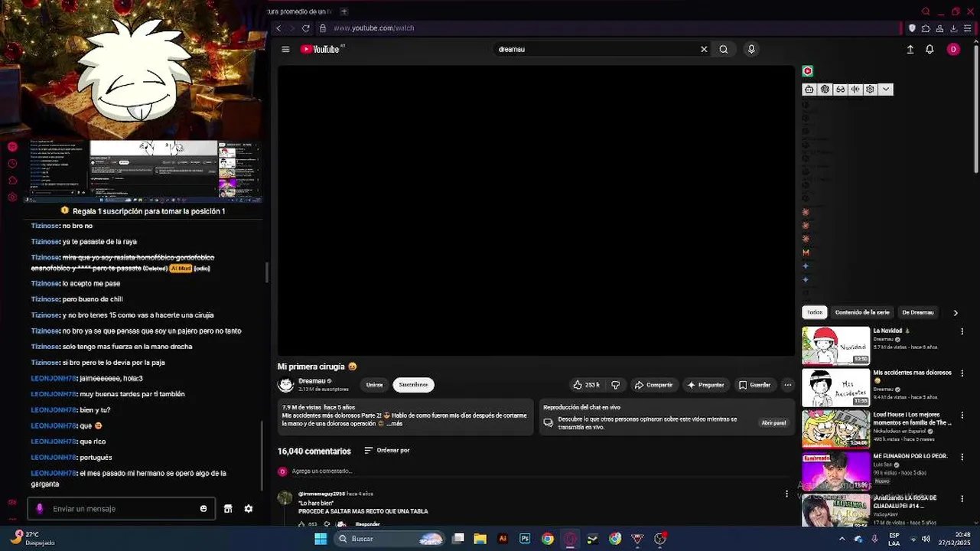Click 'Responder' on the top comment
The width and height of the screenshot is (980, 551).
click(x=368, y=524)
